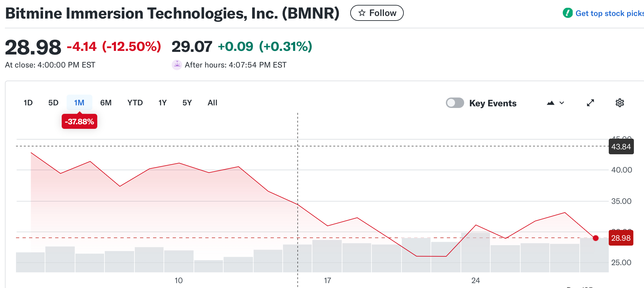Click the green icon beside Get top stock picks
Screen dimensions: 644x288
(x=567, y=13)
